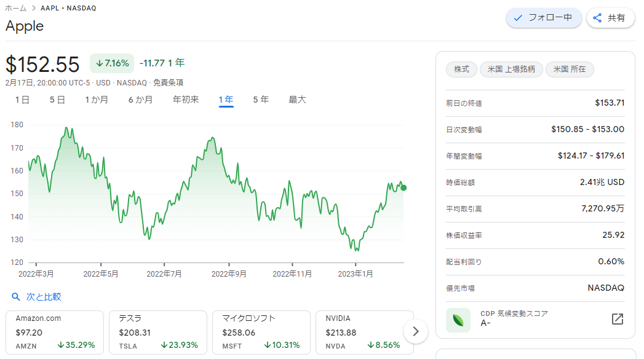The height and width of the screenshot is (359, 644).
Task: Click the $152.55 current price
Action: coord(42,65)
